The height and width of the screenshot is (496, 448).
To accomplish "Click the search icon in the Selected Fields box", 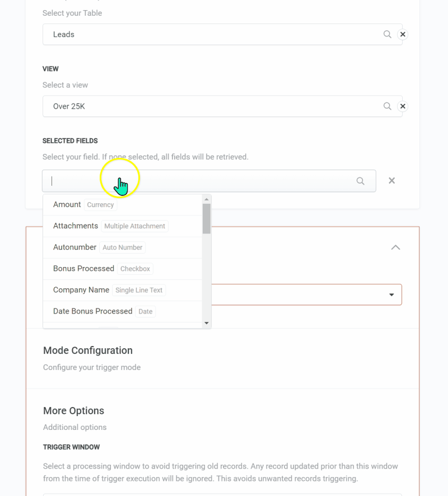I will (x=360, y=180).
